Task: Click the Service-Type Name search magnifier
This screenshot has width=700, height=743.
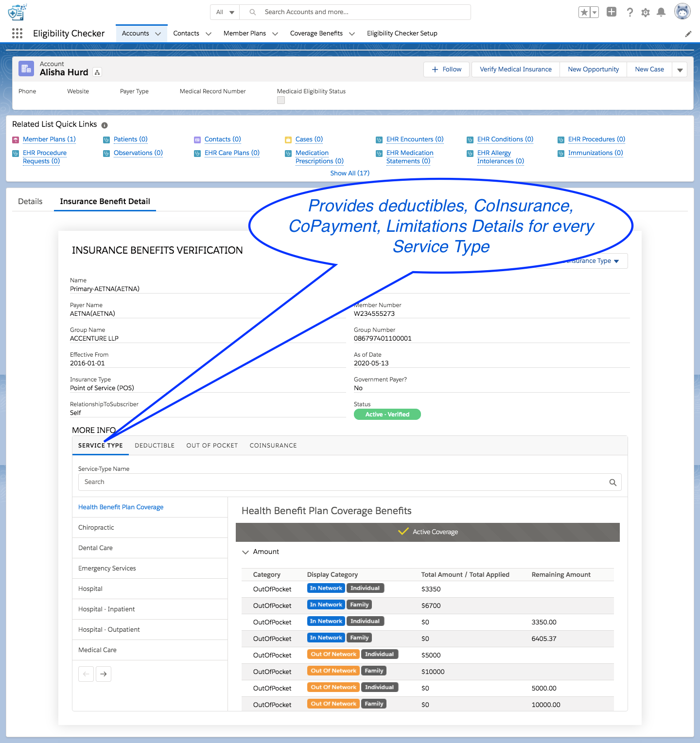Action: (612, 482)
